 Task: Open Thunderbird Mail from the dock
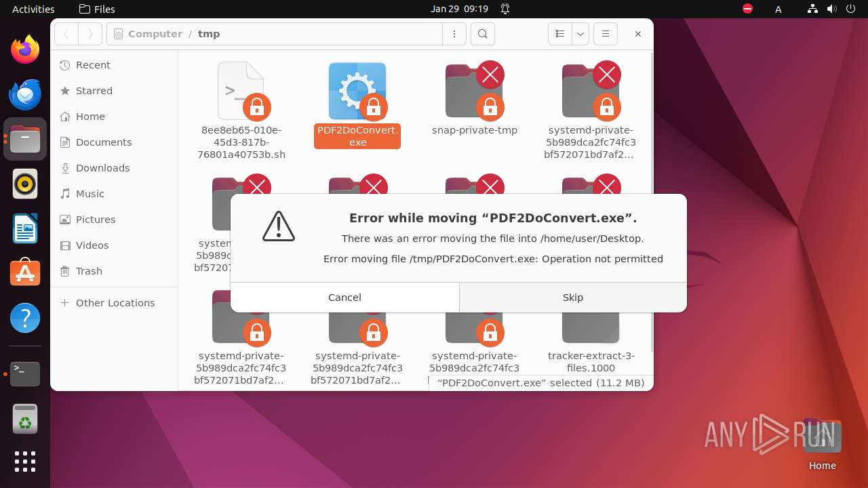point(25,94)
